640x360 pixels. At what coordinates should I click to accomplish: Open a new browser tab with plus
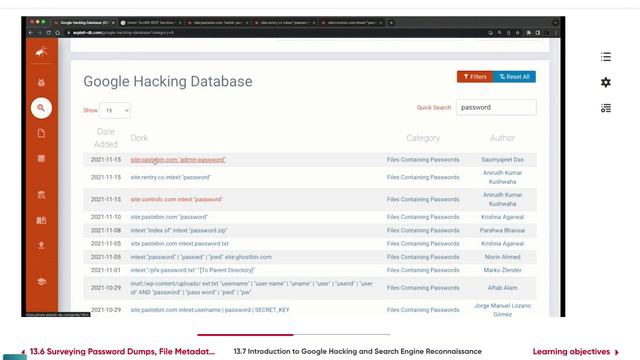click(x=391, y=23)
